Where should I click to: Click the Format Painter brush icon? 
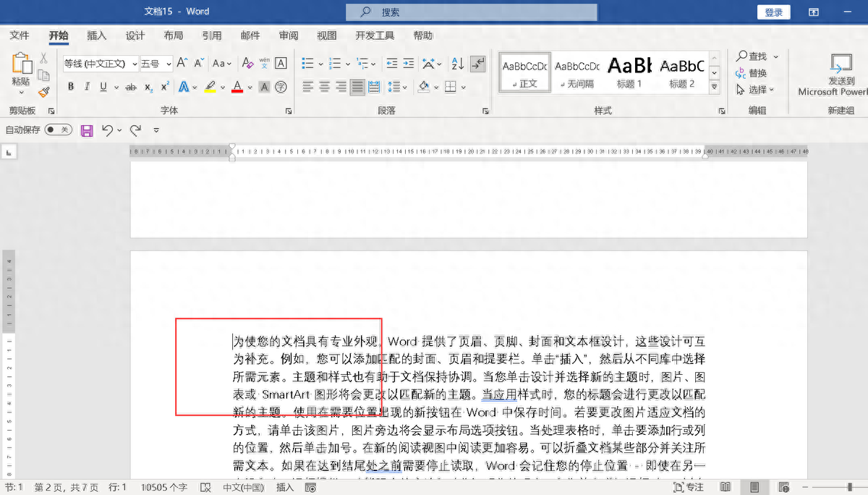43,92
